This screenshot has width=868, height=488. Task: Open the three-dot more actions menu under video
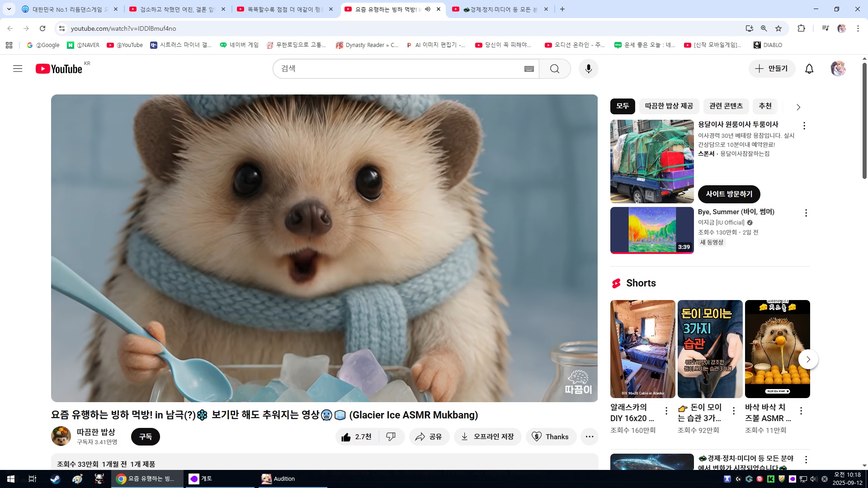[589, 437]
